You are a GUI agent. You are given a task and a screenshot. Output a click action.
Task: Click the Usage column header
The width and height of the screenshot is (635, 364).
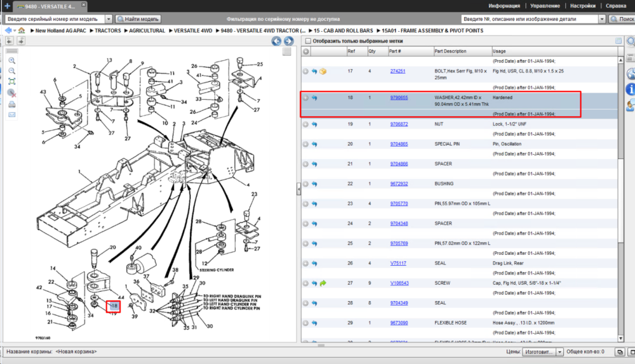click(554, 51)
